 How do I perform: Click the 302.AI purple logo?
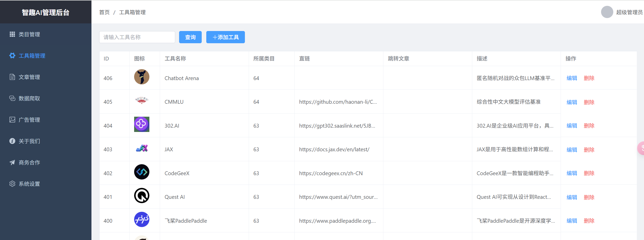[142, 124]
